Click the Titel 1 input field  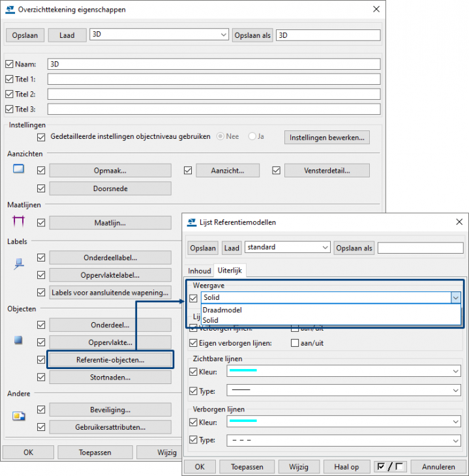pos(214,80)
